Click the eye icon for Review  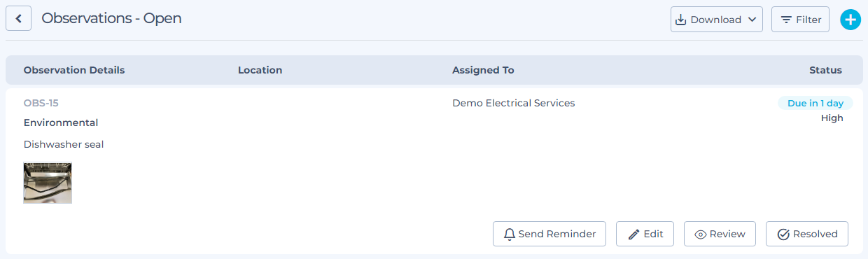coord(700,234)
